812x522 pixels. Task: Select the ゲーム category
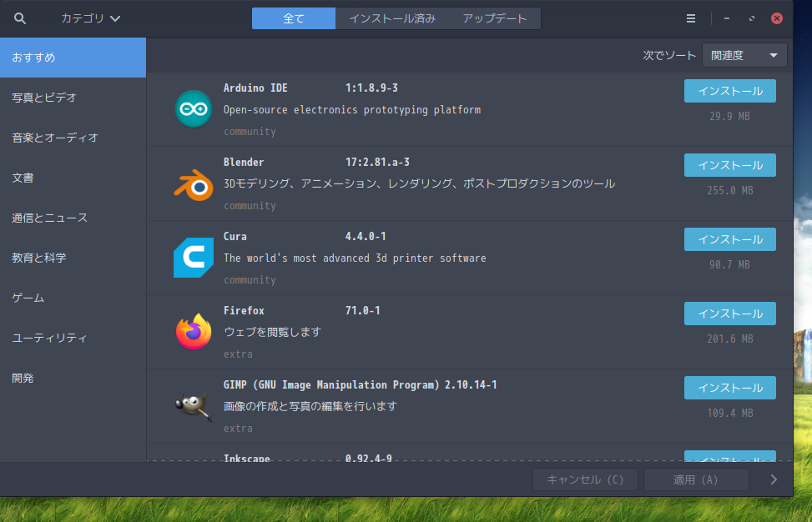coord(73,298)
